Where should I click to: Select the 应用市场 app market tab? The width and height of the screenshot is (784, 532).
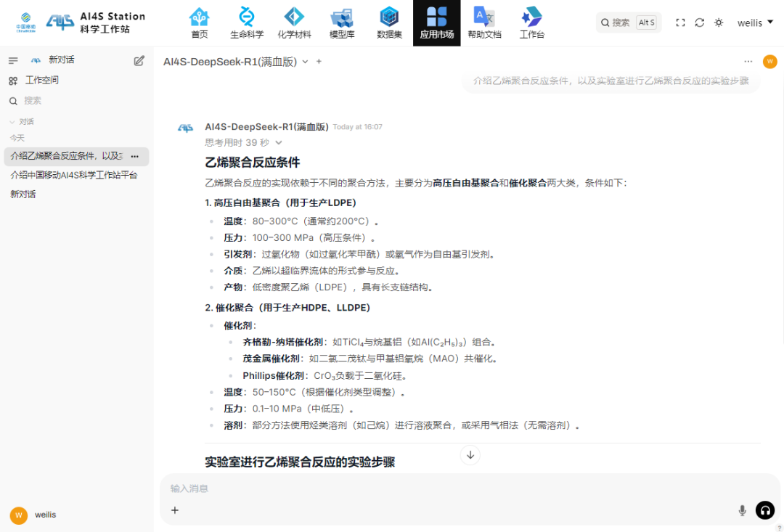point(436,23)
